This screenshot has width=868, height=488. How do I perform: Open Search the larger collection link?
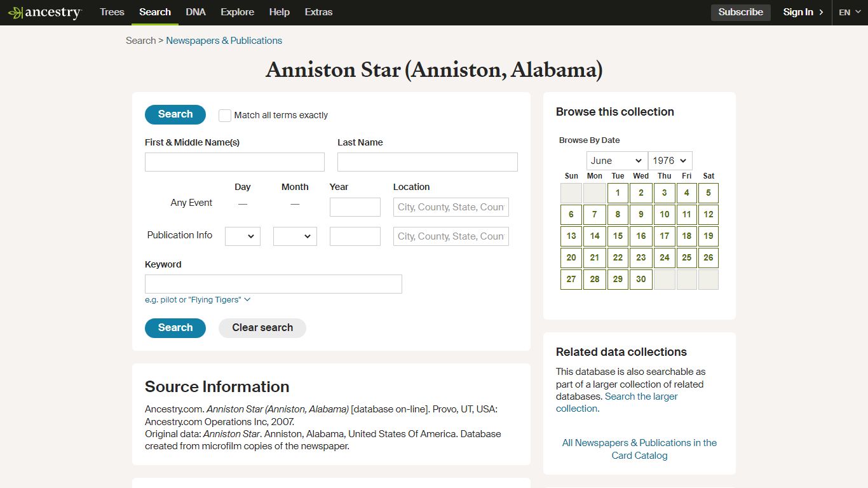point(616,403)
